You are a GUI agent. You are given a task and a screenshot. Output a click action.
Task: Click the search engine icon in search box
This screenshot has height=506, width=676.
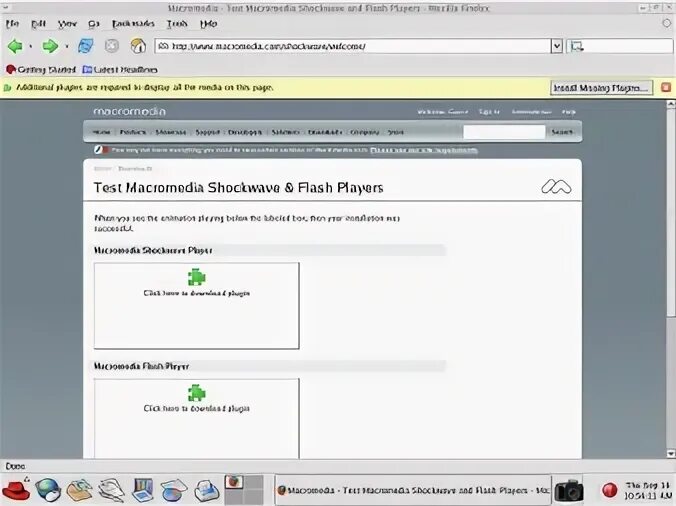click(x=576, y=46)
